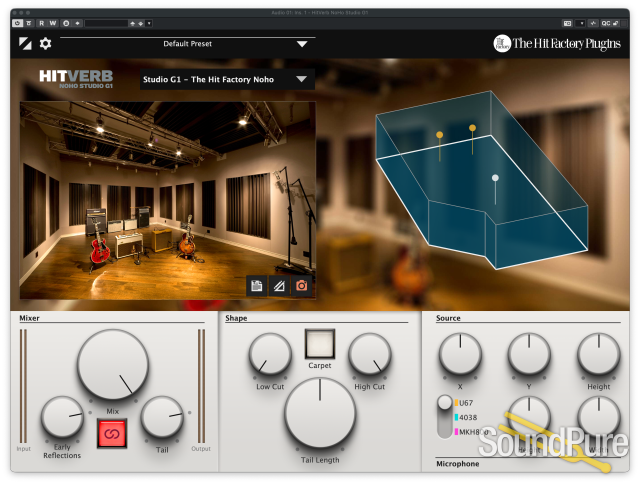Open the small dropdown next to snapshot icon
The image size is (640, 484).
click(x=582, y=23)
